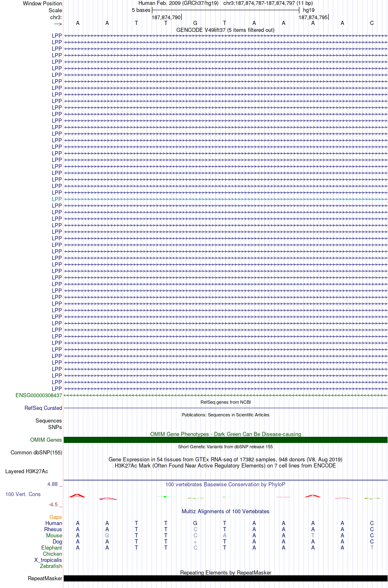Click the Rhesus species label
Image resolution: width=388 pixels, height=588 pixels.
tap(53, 529)
